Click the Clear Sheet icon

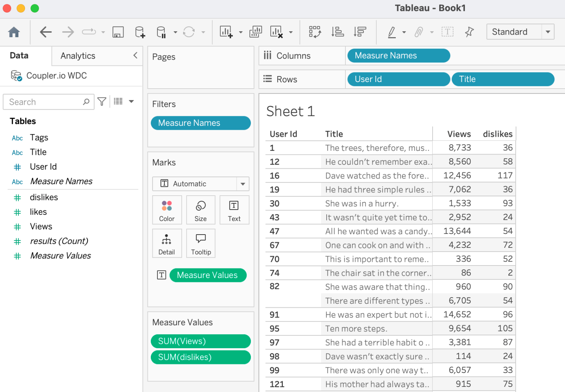[276, 32]
